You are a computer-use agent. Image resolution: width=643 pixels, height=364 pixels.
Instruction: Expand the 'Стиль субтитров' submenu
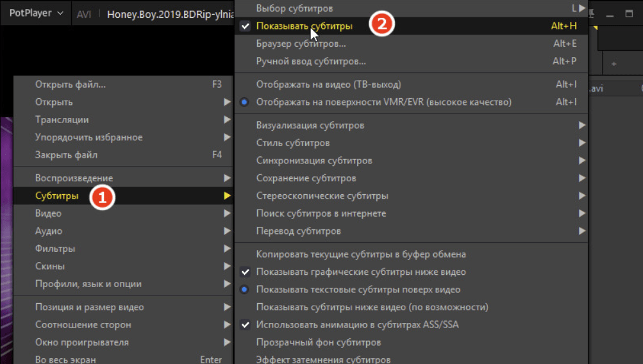[293, 143]
